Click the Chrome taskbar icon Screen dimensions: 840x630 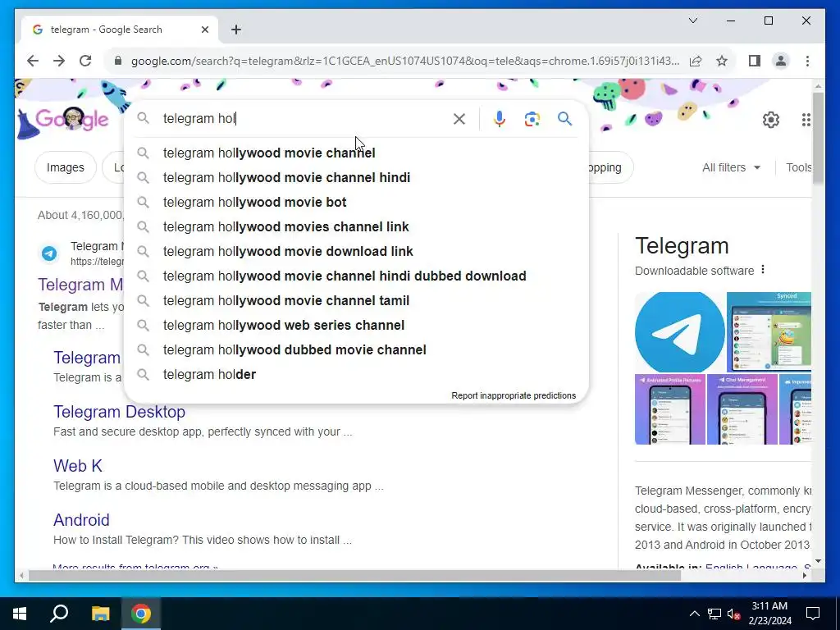[141, 614]
